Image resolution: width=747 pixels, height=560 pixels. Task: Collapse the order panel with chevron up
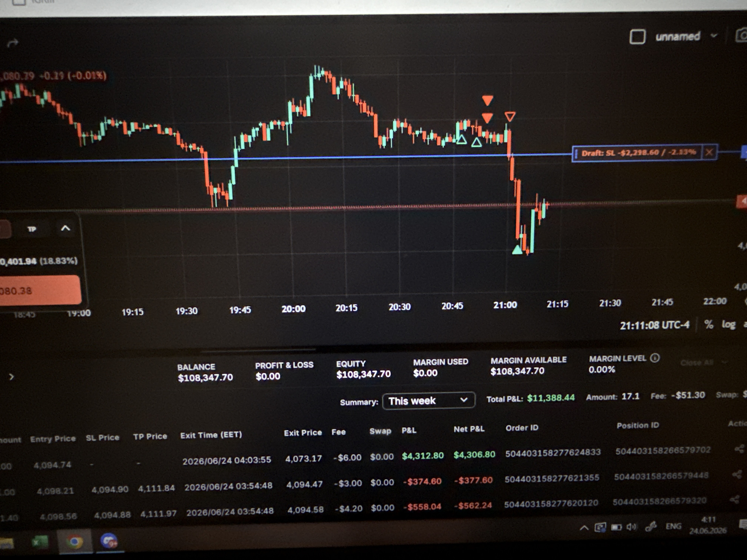click(x=65, y=228)
